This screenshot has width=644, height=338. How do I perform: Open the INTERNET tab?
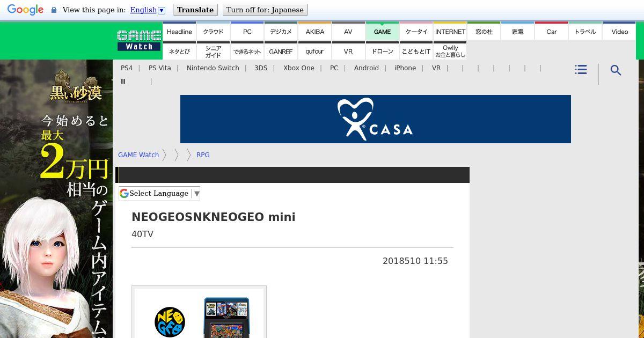pyautogui.click(x=450, y=32)
